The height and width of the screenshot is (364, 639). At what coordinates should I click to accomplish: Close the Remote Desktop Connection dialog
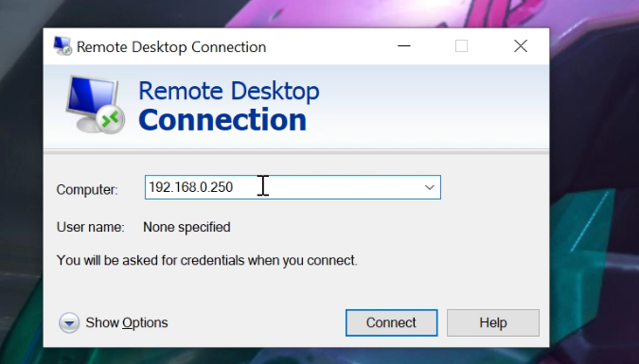pos(521,46)
